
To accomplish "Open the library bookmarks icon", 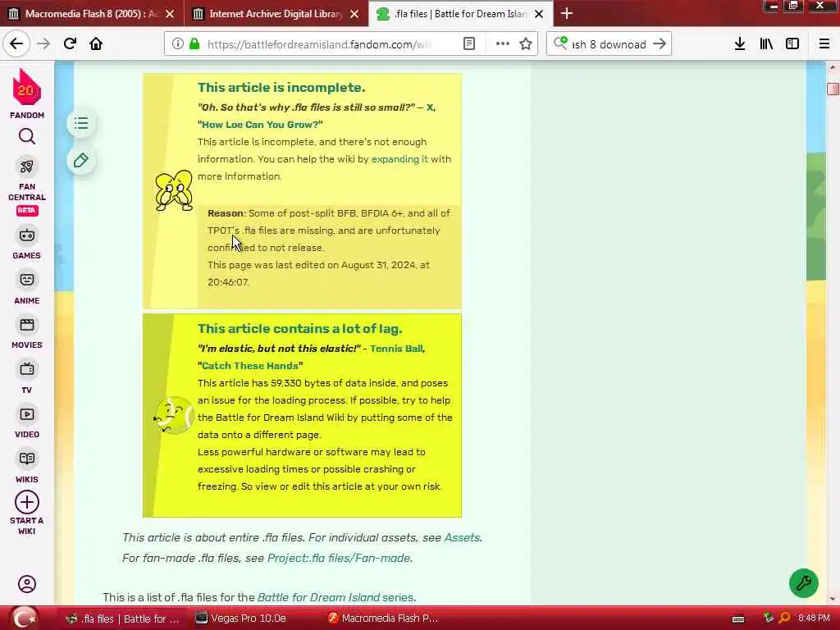I will (766, 44).
